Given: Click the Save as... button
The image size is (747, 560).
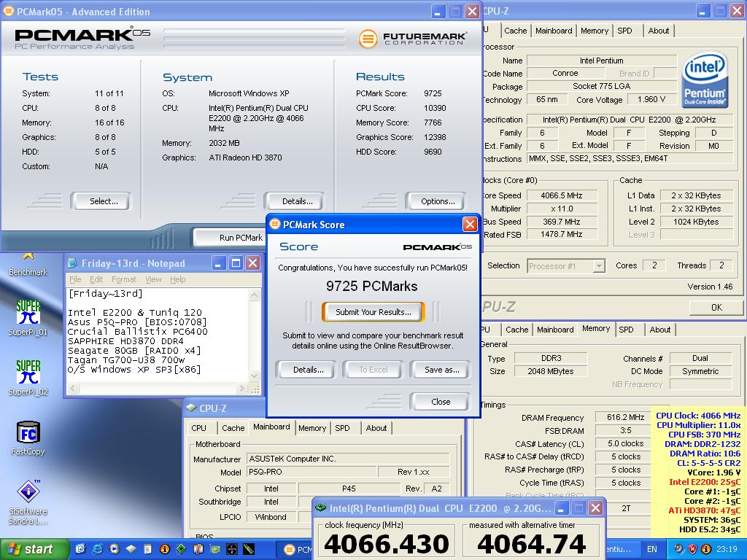Looking at the screenshot, I should tap(441, 370).
